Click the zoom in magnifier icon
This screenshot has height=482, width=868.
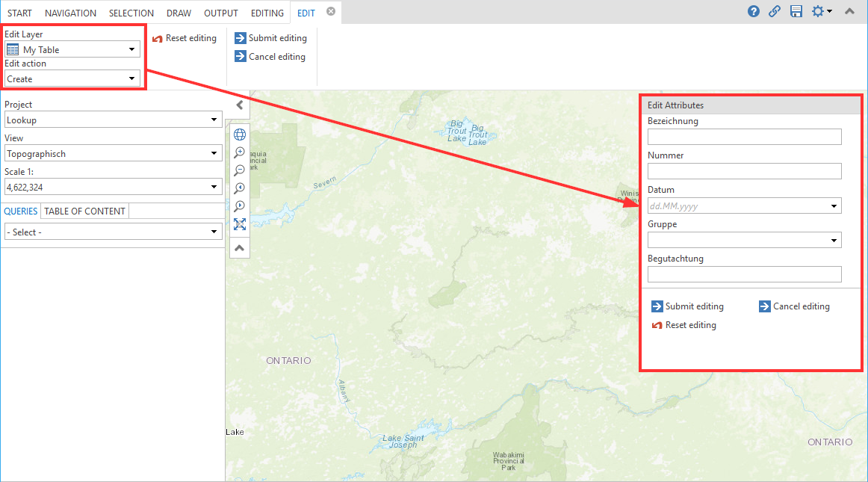click(240, 152)
